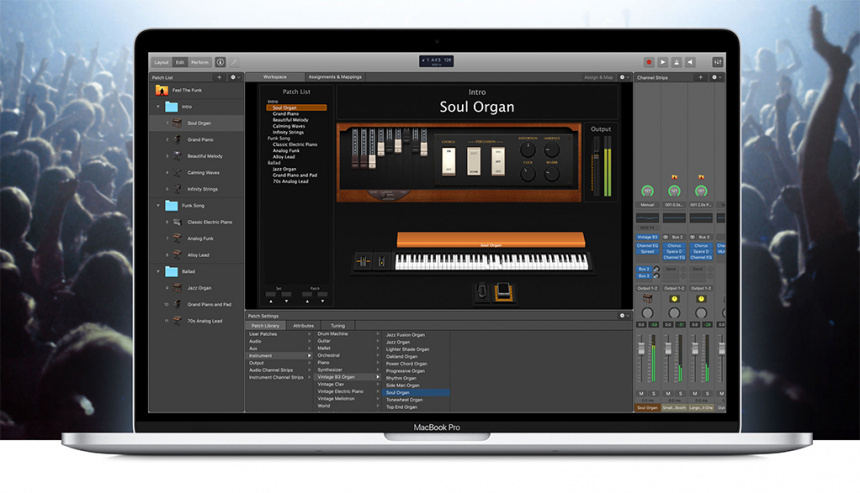860x493 pixels.
Task: Click the Assign & Map button
Action: coord(599,77)
